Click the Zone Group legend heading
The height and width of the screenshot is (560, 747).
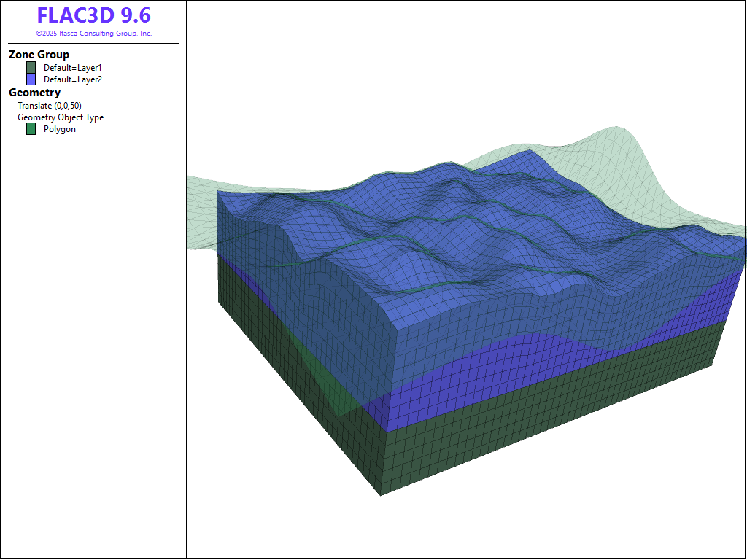[x=39, y=55]
